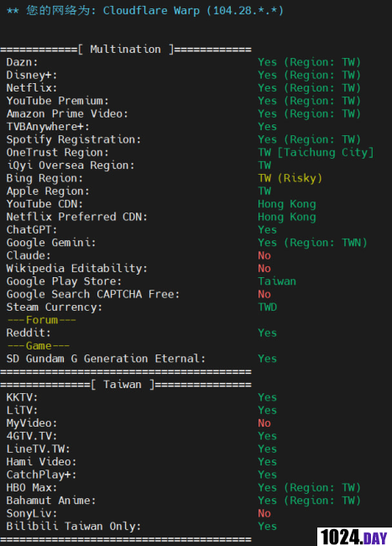Select the TW [Taichung City] OneTrust value
The width and height of the screenshot is (392, 546).
316,153
